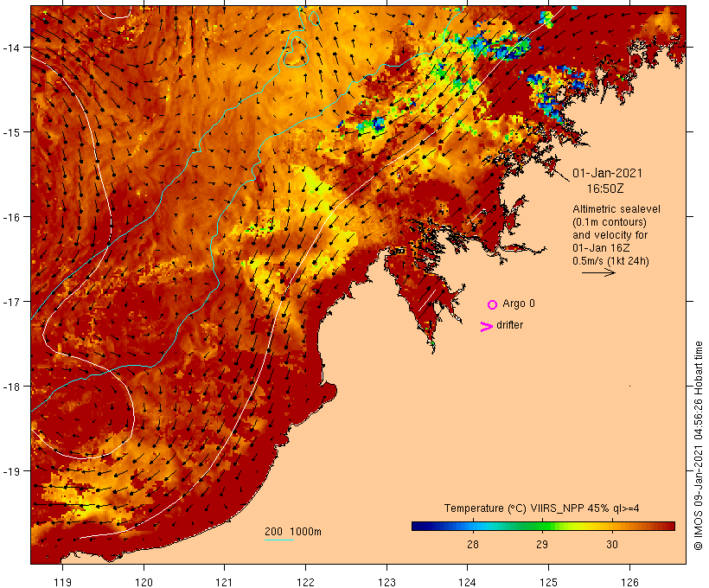Click the '200 1000m' depth contour label
The image size is (709, 588).
293,532
